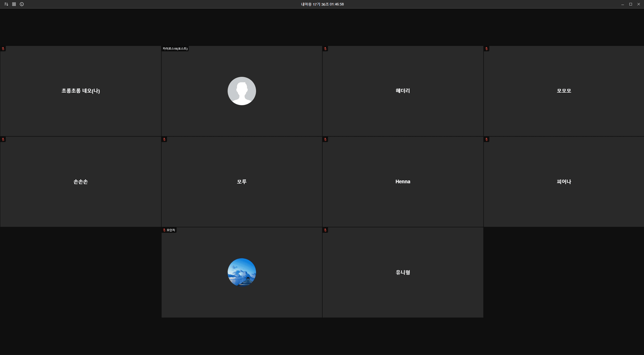Click muted mic icon on 헤더리 tile
644x355 pixels.
325,49
